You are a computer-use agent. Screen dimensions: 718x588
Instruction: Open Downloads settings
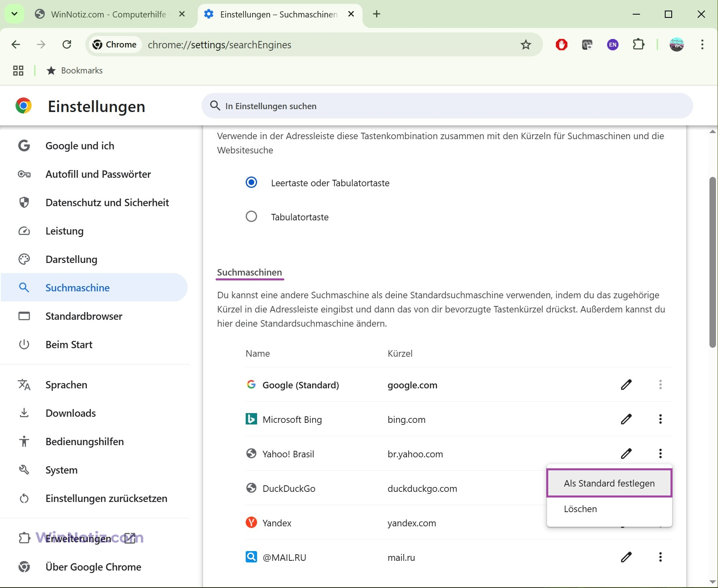click(x=94, y=413)
